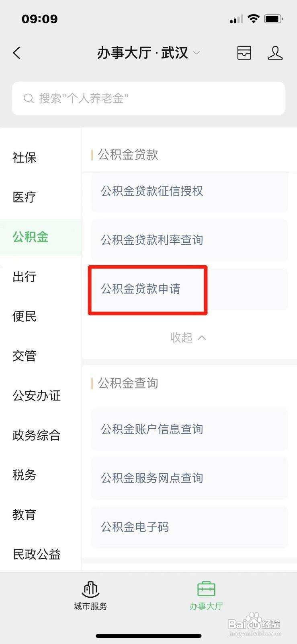Click the 个人养老金 search field
This screenshot has height=644, width=297.
[148, 99]
